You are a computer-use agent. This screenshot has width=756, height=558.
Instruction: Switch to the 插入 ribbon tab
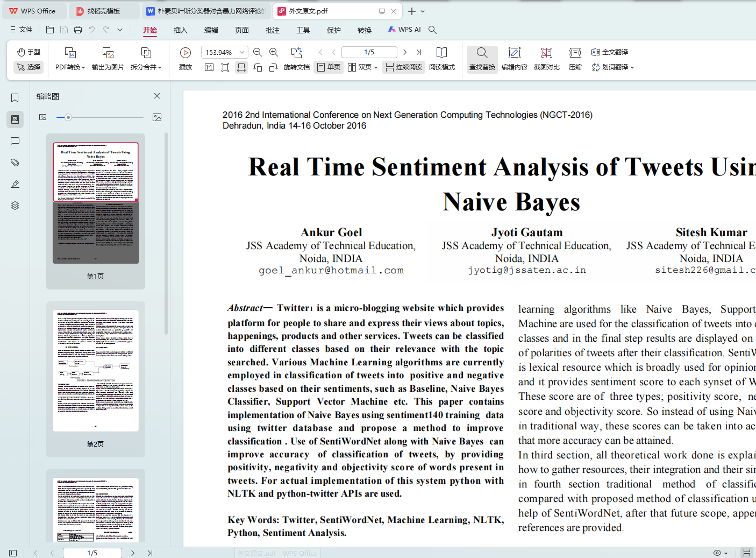[181, 30]
